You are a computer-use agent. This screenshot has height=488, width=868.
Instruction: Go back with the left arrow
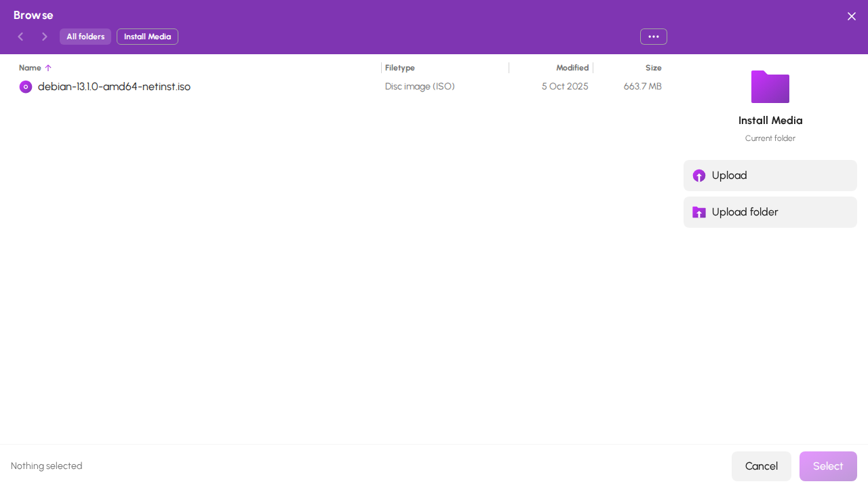pos(21,37)
